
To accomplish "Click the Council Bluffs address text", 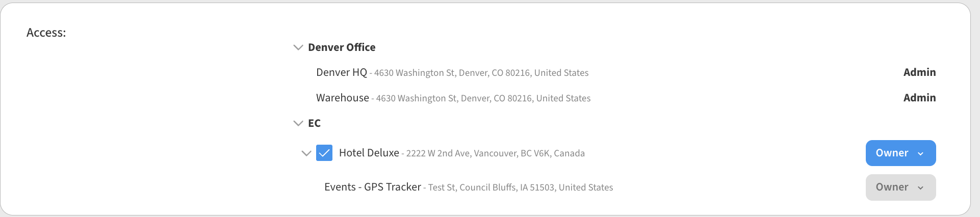I will 520,187.
